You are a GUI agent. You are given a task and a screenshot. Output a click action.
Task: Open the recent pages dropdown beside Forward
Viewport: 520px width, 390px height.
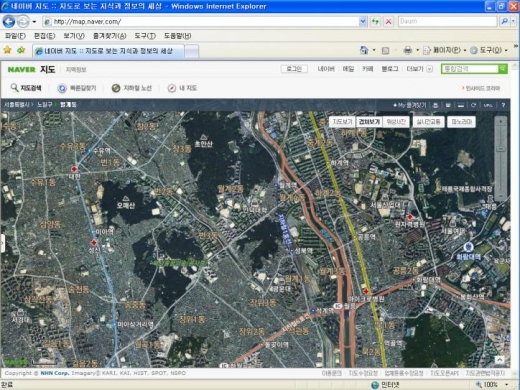(x=34, y=22)
